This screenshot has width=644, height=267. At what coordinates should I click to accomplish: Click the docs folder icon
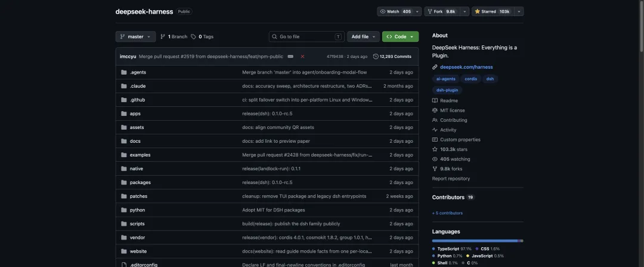click(123, 141)
